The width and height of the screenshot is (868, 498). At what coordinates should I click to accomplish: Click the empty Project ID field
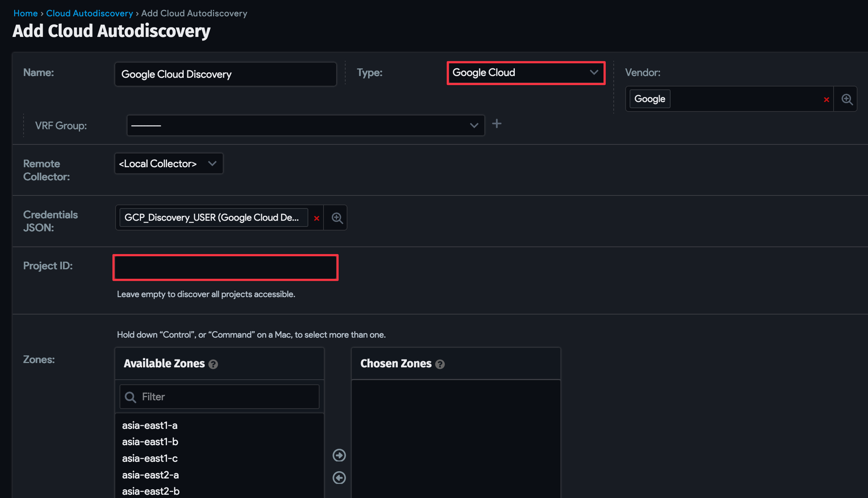(225, 267)
